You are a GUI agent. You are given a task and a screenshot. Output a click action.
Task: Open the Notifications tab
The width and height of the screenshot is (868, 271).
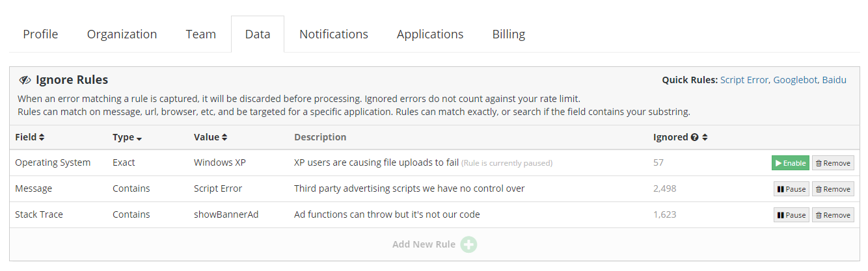[334, 34]
